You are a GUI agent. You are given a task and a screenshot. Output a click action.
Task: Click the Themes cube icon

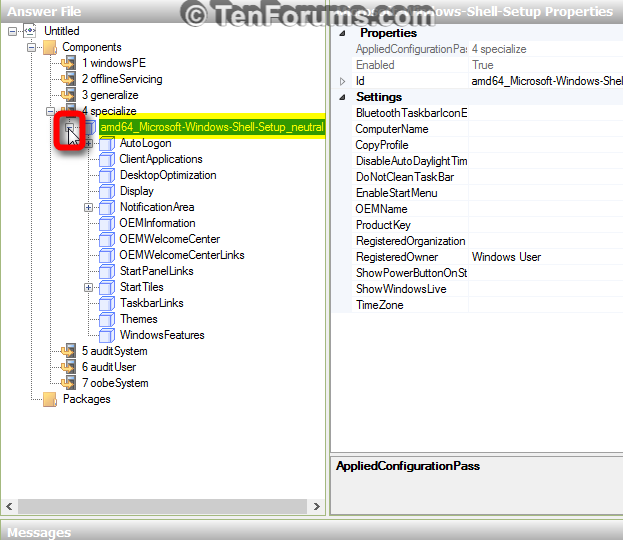(x=107, y=319)
